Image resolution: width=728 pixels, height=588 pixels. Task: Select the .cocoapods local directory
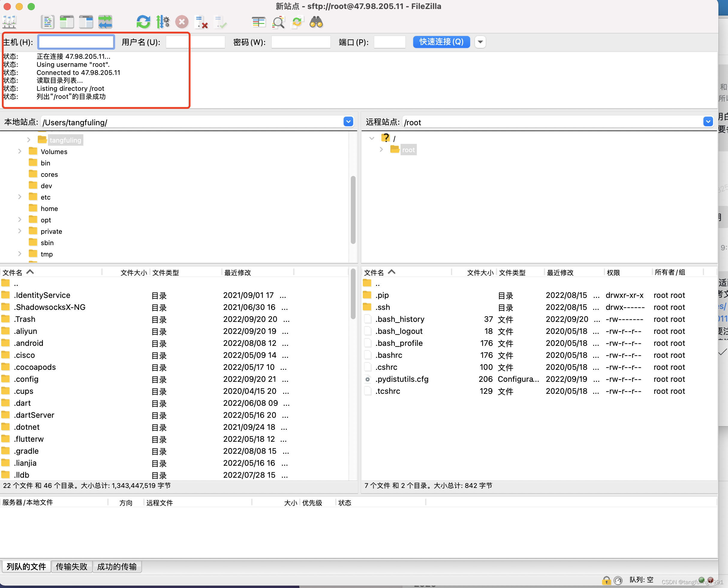pyautogui.click(x=174, y=367)
